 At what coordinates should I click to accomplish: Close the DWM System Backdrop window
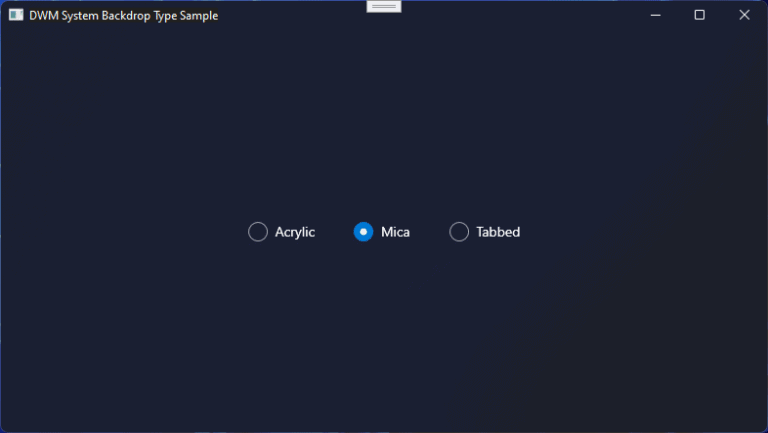[x=744, y=15]
